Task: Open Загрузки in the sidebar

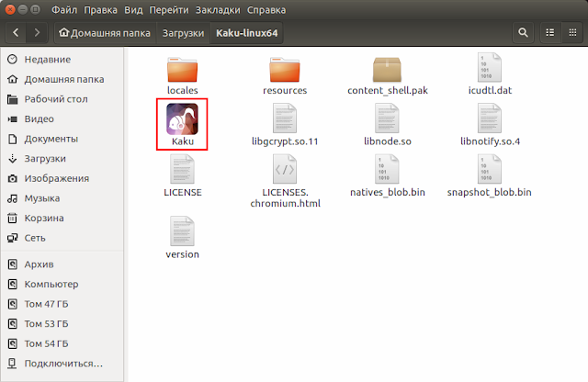Action: (62, 159)
